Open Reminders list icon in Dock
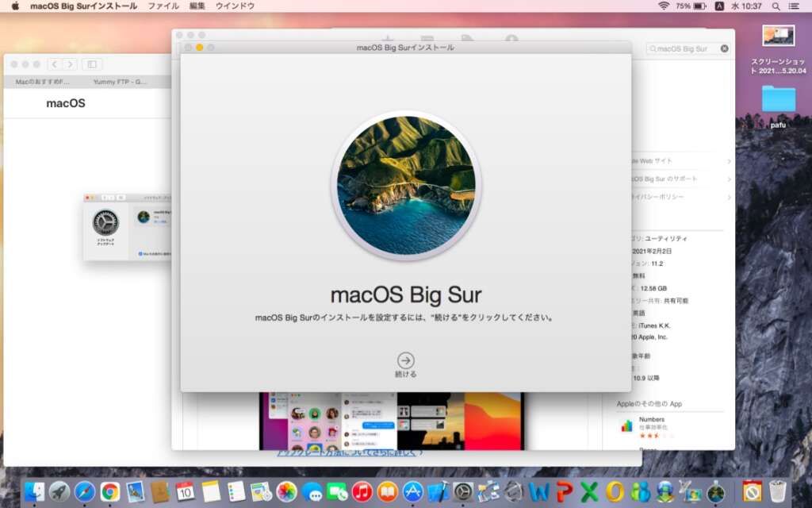Viewport: 812px width, 508px height. pyautogui.click(x=236, y=491)
